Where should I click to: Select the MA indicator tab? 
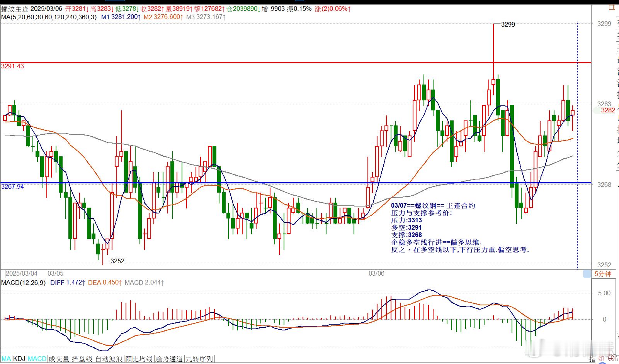coord(6,359)
